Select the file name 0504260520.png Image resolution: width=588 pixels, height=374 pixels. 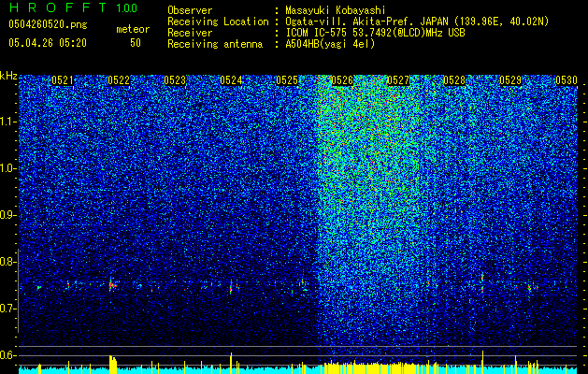click(x=48, y=24)
